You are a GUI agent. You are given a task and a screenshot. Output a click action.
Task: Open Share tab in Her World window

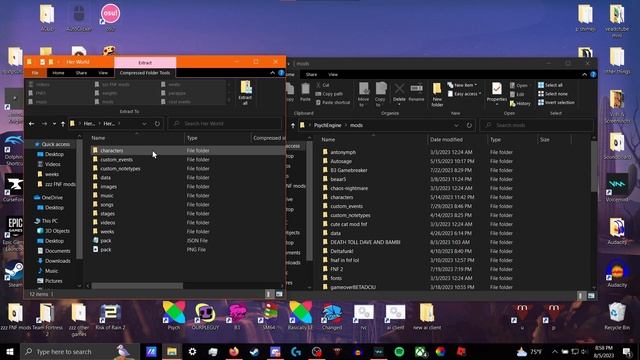pos(81,73)
